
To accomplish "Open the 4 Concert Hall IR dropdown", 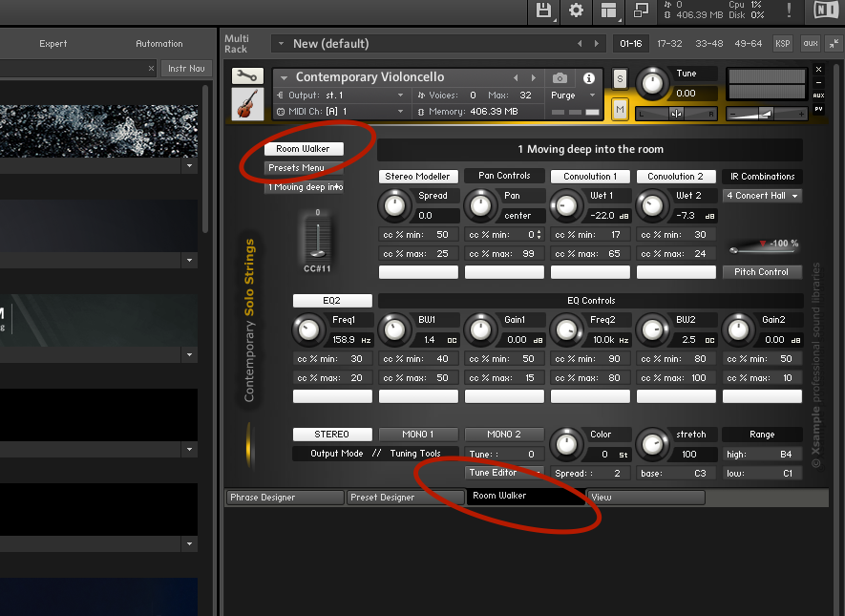I will coord(762,196).
